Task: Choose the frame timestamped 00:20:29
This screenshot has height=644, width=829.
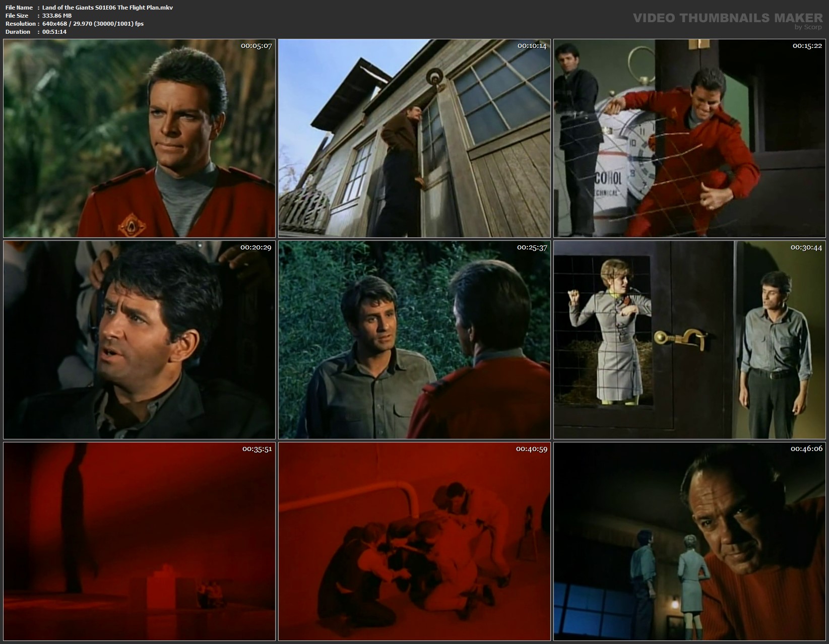Action: [139, 340]
